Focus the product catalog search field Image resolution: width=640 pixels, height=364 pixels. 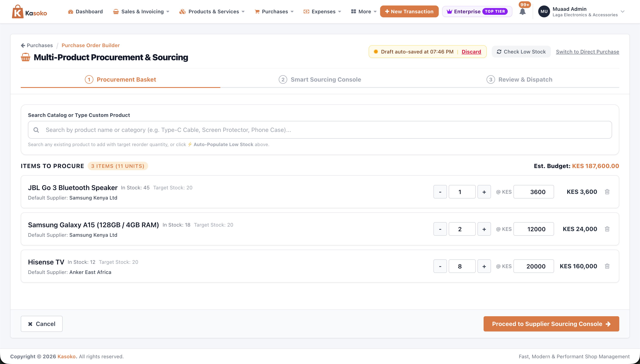click(x=320, y=130)
